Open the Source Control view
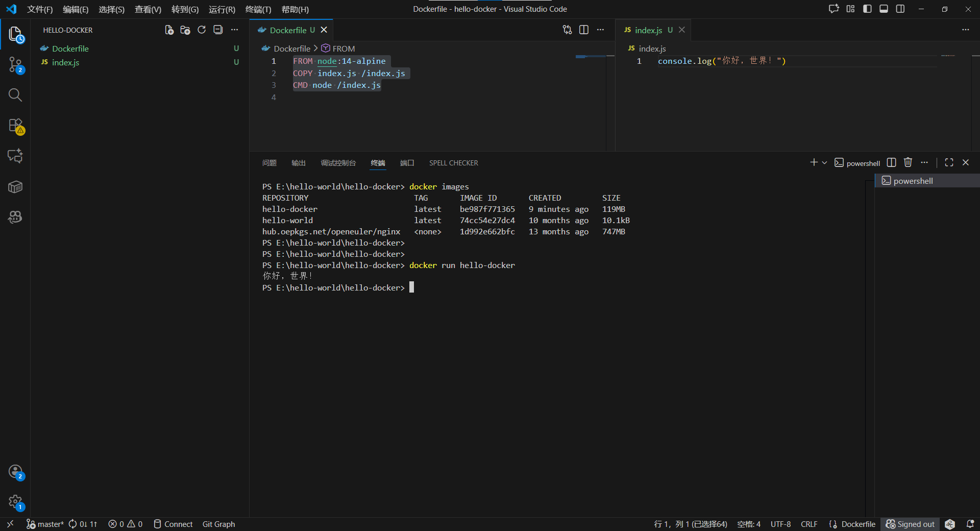Screen dimensions: 980x531 (15, 65)
